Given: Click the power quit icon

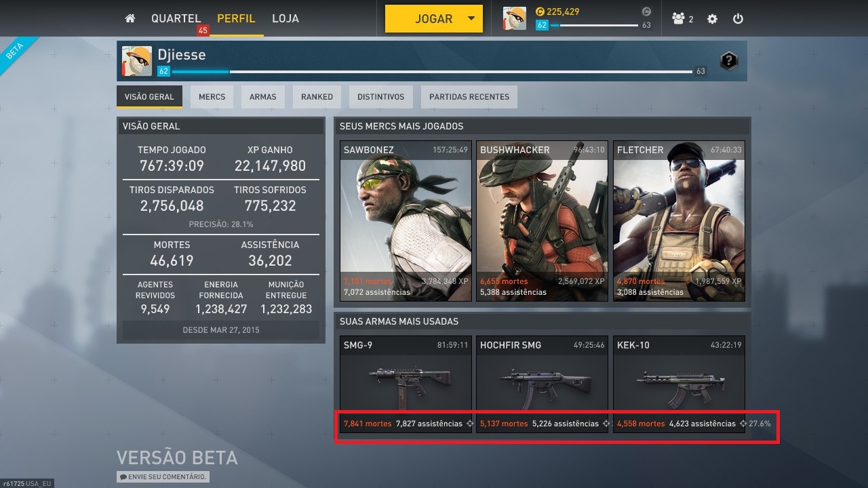Looking at the screenshot, I should [x=738, y=19].
